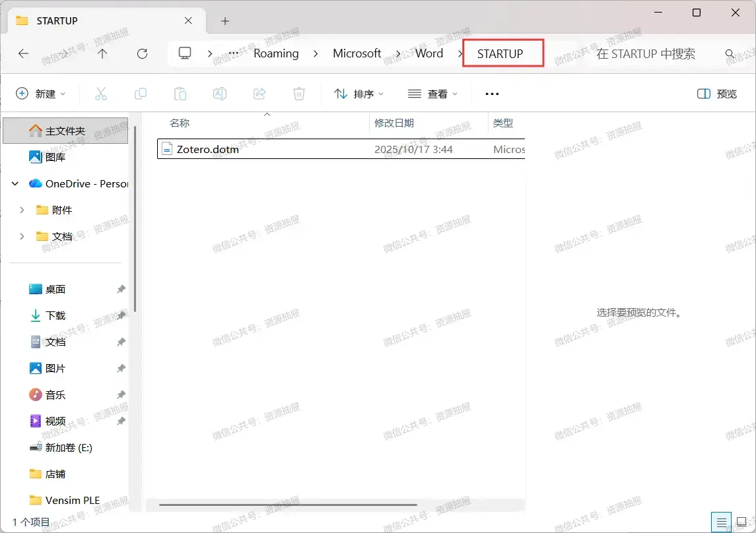Expand the 附件 folder in sidebar
Screen dimensions: 756x533
point(22,210)
